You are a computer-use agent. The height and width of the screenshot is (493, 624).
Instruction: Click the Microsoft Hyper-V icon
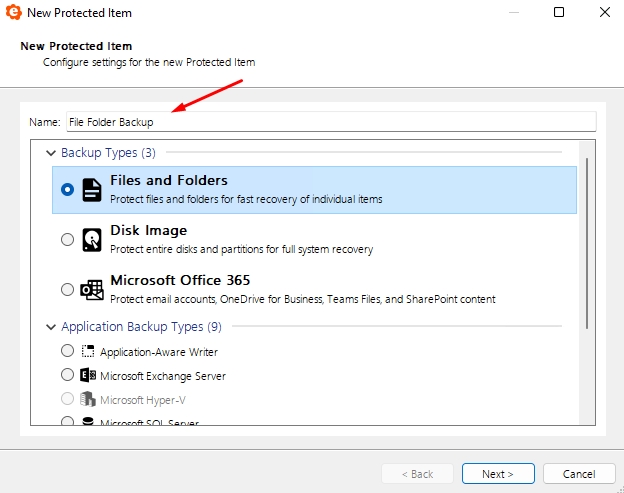(x=88, y=399)
